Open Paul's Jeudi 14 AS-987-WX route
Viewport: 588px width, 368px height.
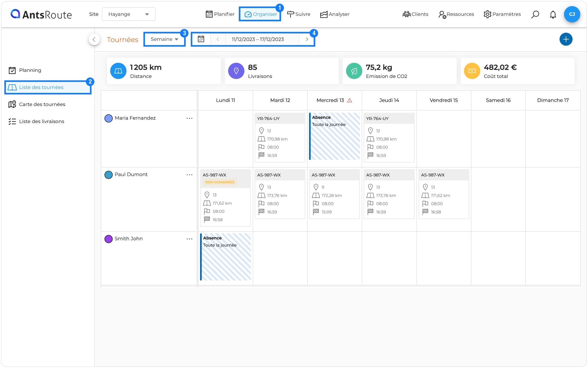pyautogui.click(x=389, y=194)
